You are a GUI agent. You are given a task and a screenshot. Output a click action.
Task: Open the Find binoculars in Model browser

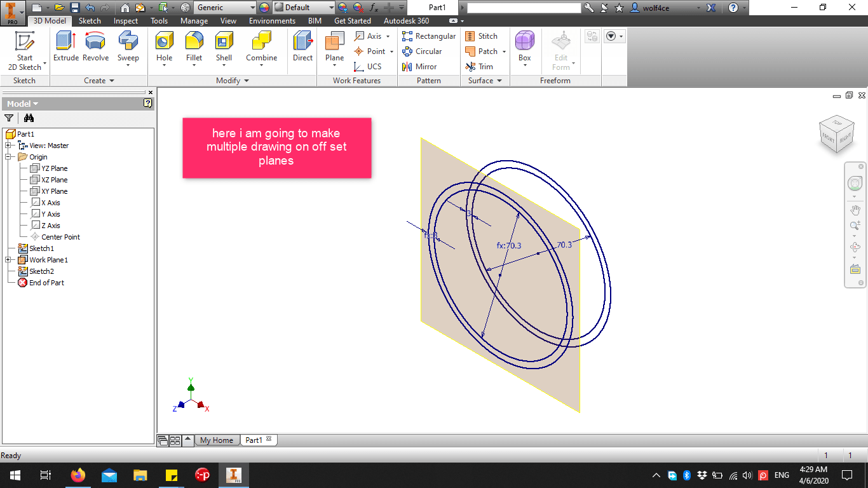coord(29,118)
